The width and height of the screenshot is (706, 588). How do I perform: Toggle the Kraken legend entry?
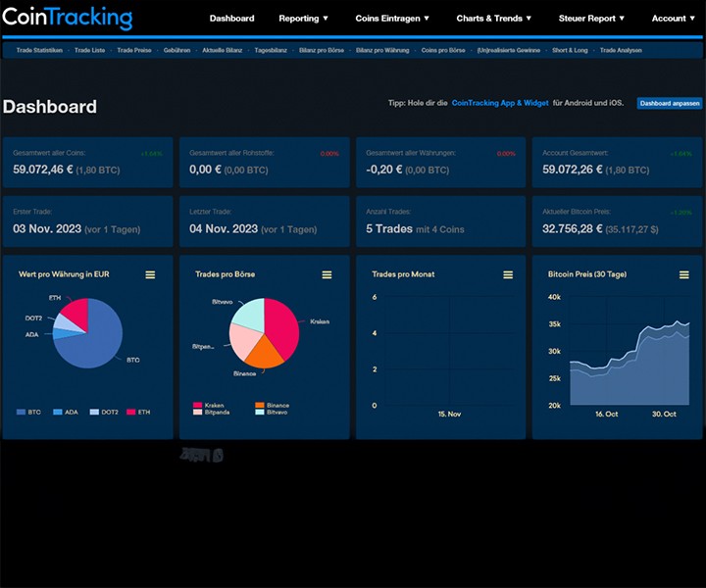coord(209,405)
